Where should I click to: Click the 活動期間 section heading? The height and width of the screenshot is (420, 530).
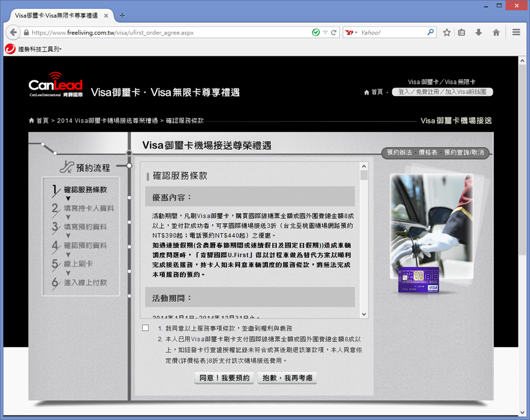[x=250, y=297]
